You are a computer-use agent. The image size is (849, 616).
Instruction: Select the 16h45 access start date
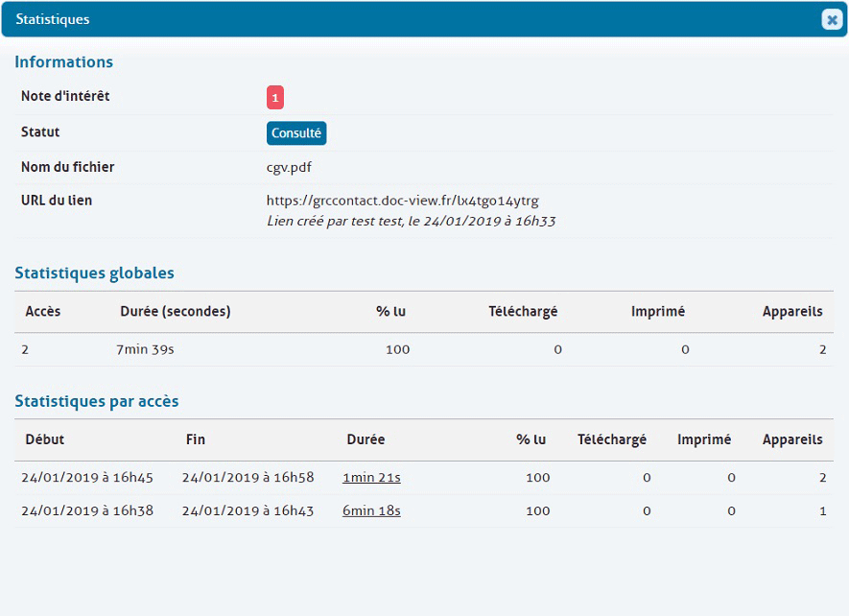(x=87, y=478)
